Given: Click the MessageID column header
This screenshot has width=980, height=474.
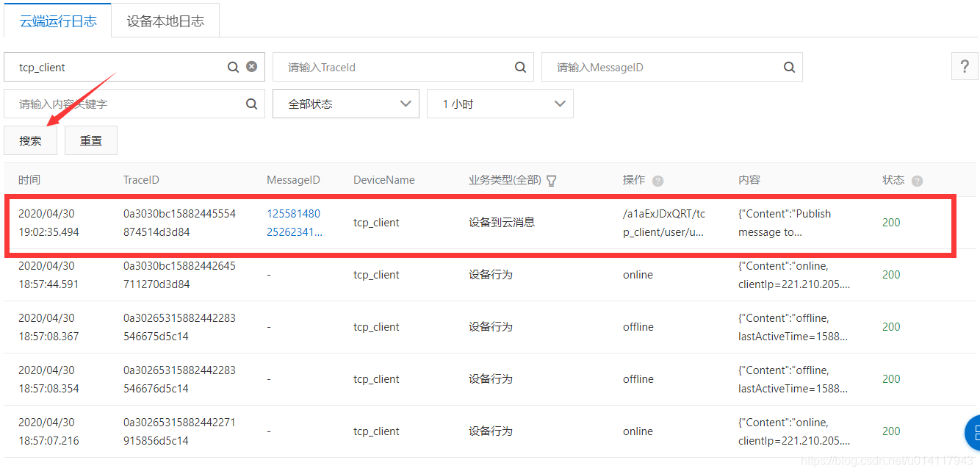Looking at the screenshot, I should (293, 180).
